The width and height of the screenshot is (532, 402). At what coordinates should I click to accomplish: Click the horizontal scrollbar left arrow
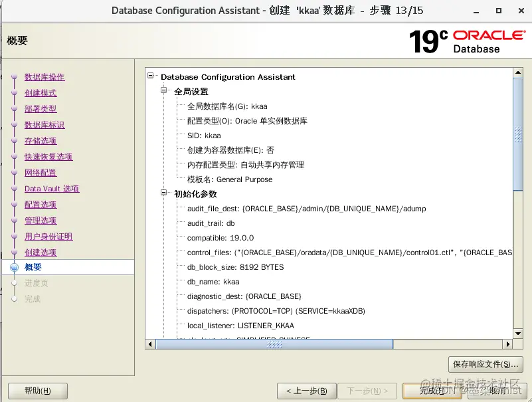150,344
